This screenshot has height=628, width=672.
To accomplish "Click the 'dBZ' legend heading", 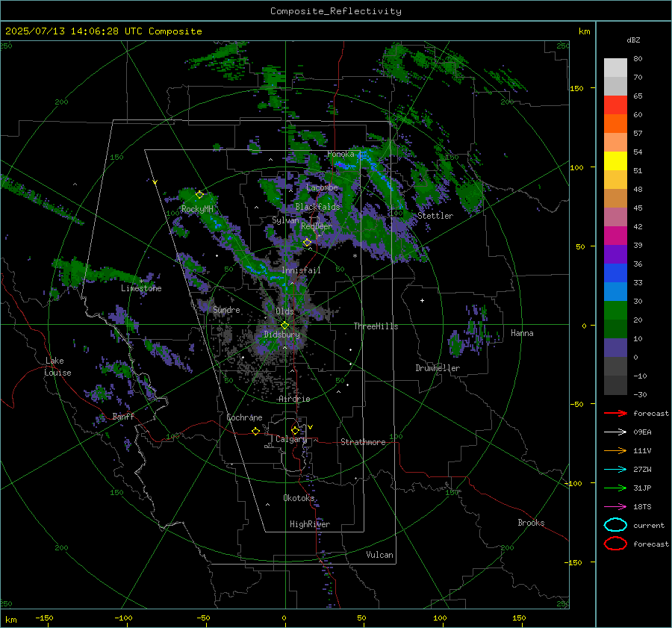I will coord(633,40).
